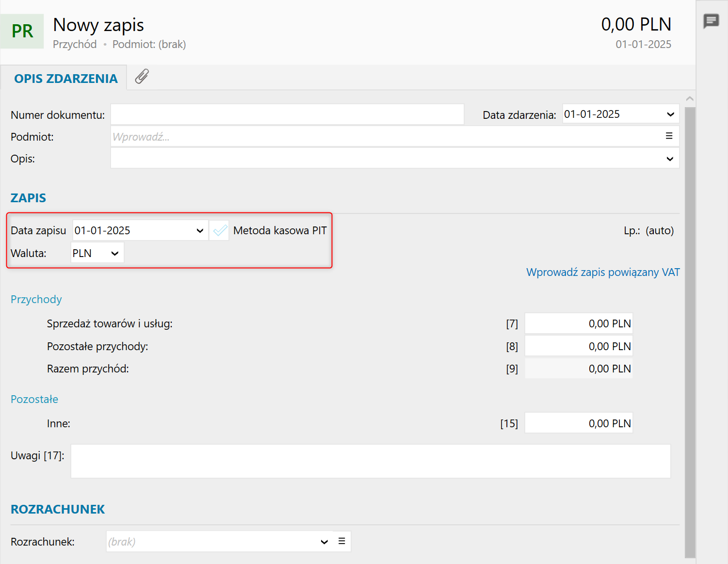Click the Pozostałe przychody amount field
Screen dimensions: 728x564
(x=579, y=346)
